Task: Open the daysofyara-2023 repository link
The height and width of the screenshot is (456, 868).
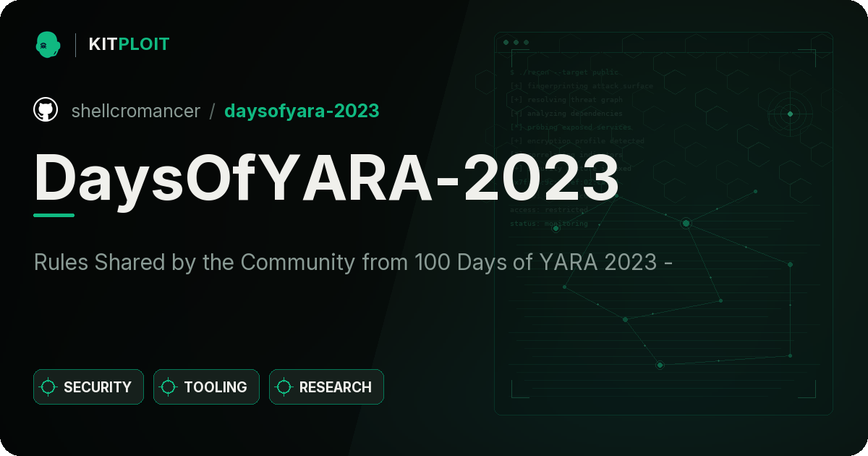Action: (x=302, y=111)
